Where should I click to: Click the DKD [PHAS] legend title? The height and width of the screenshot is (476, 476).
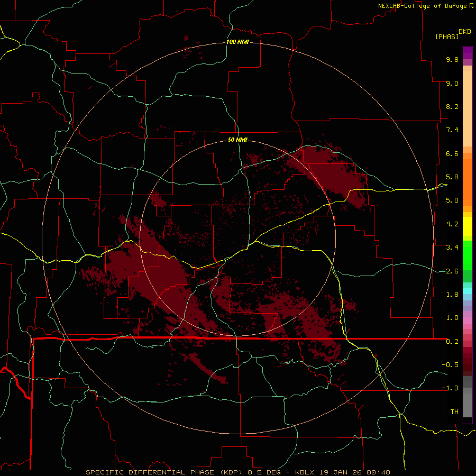click(x=453, y=34)
